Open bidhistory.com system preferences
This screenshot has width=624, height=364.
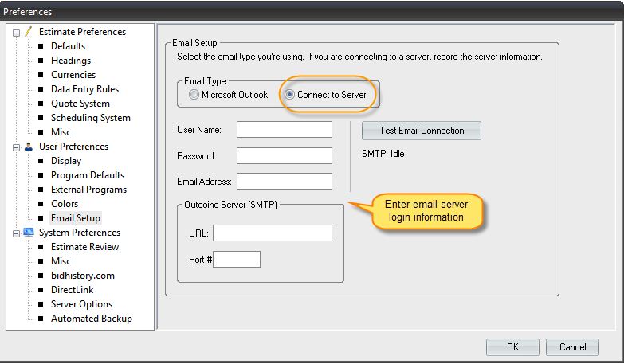pyautogui.click(x=82, y=276)
